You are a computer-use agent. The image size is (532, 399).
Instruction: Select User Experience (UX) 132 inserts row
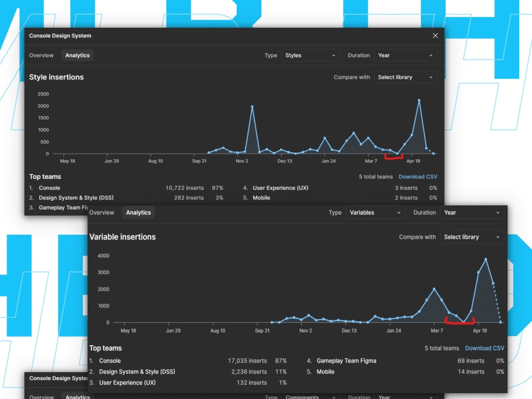coord(188,383)
